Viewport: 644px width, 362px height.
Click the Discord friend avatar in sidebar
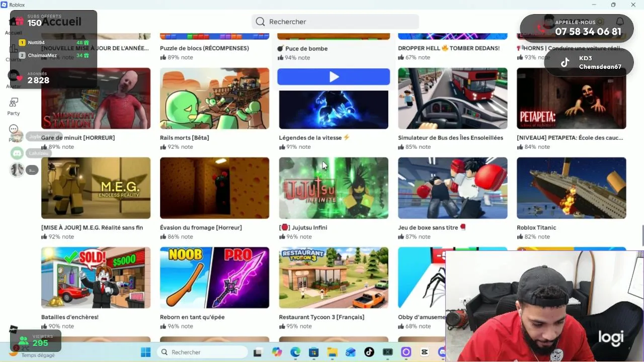17,153
